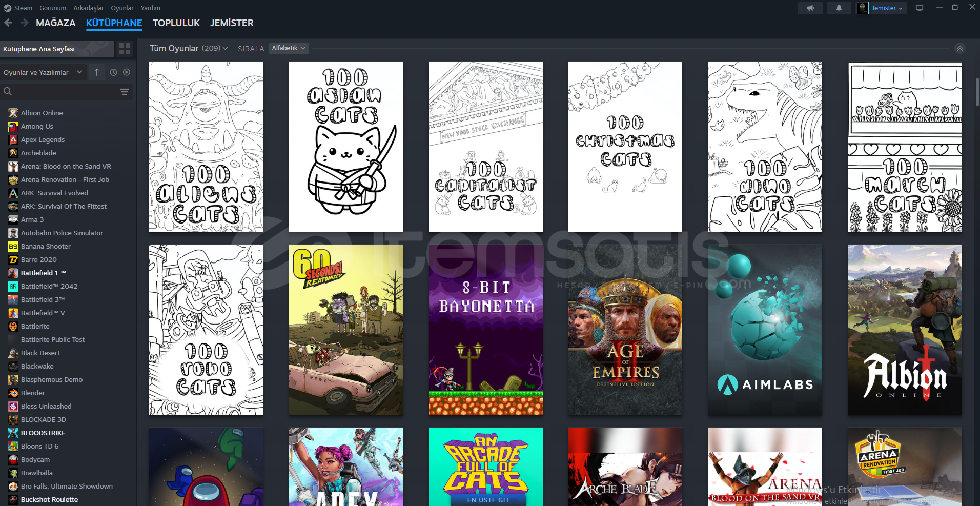Open the Oyunlar menu

(122, 8)
